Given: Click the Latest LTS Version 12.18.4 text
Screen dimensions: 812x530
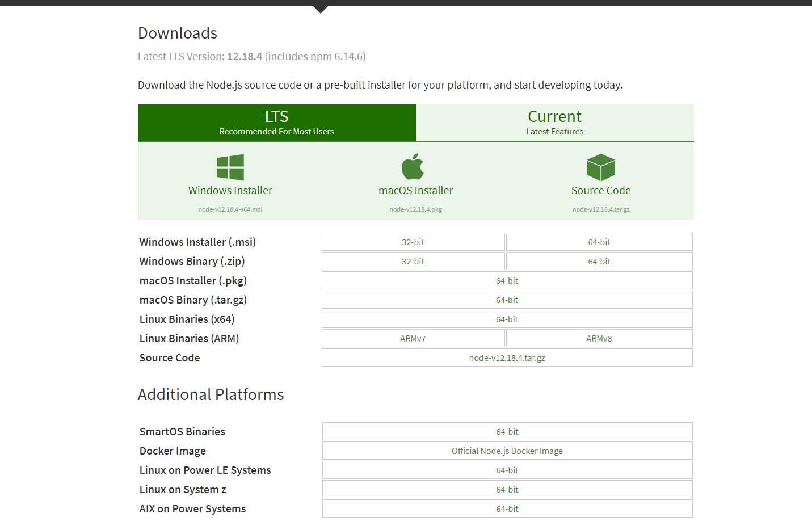Looking at the screenshot, I should 252,56.
